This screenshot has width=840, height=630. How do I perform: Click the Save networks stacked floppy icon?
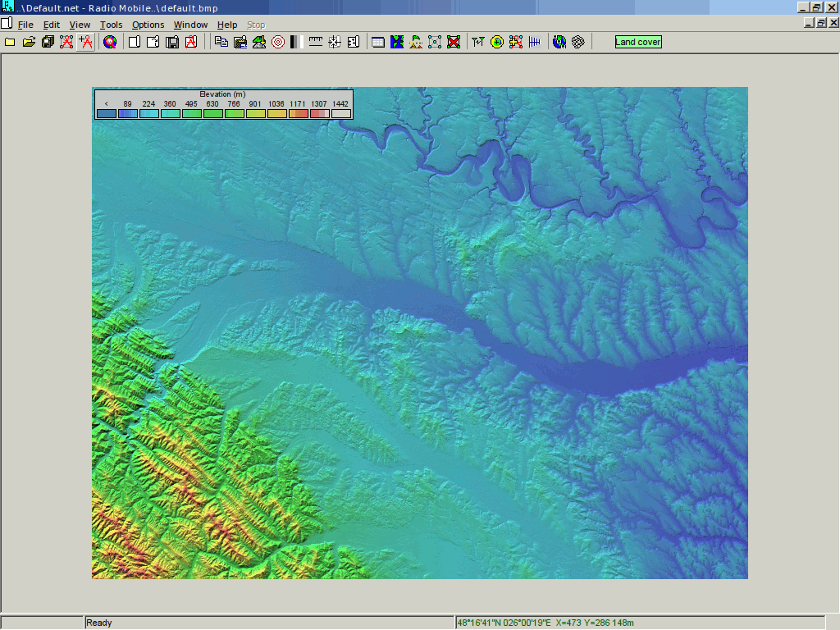pos(48,42)
